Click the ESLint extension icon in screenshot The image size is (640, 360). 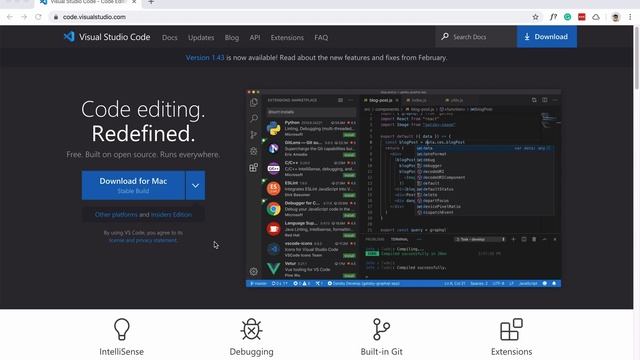click(273, 188)
